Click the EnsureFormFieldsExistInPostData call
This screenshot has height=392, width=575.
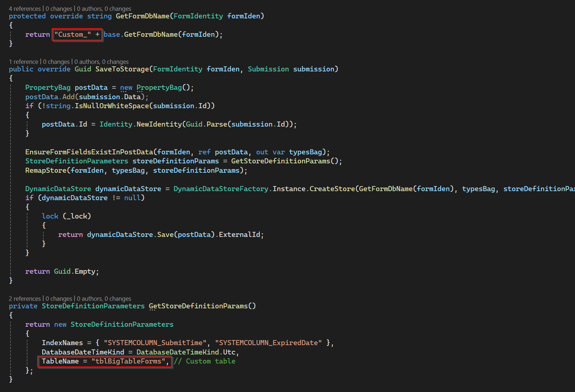[x=89, y=152]
